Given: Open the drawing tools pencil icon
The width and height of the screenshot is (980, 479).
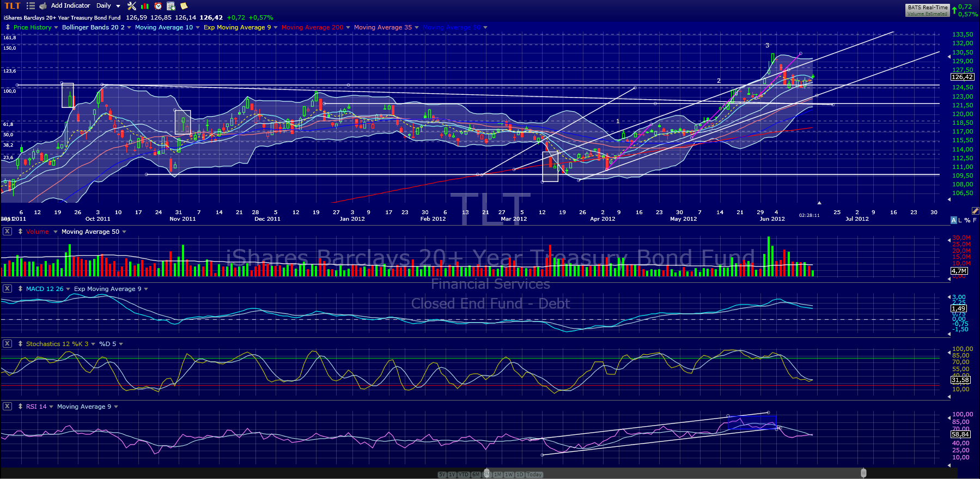Looking at the screenshot, I should (x=975, y=211).
